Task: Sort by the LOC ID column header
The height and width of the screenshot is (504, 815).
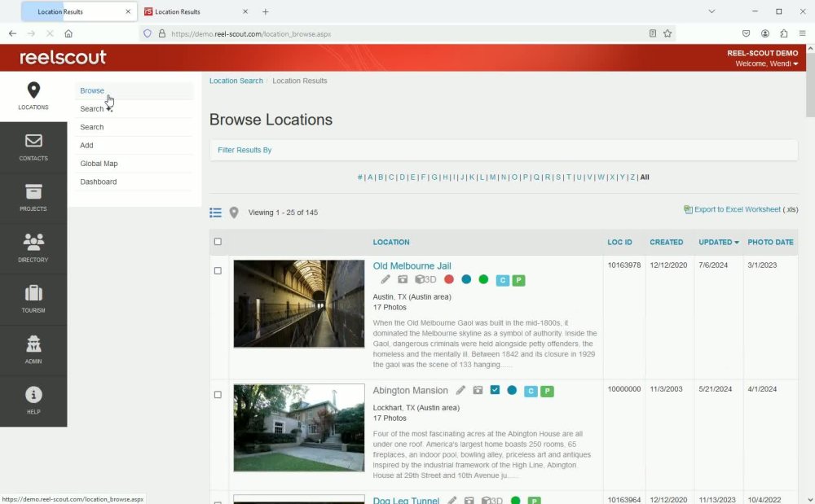Action: click(x=619, y=242)
